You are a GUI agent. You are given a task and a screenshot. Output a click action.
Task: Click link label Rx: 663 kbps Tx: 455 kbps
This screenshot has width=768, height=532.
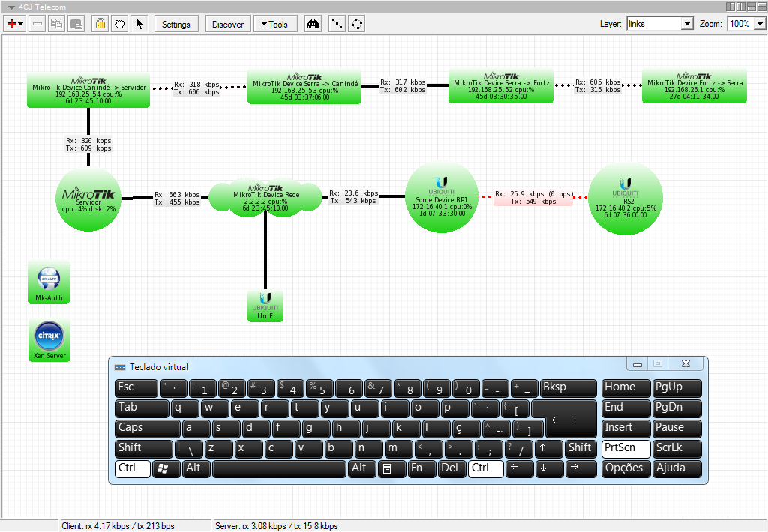[177, 199]
